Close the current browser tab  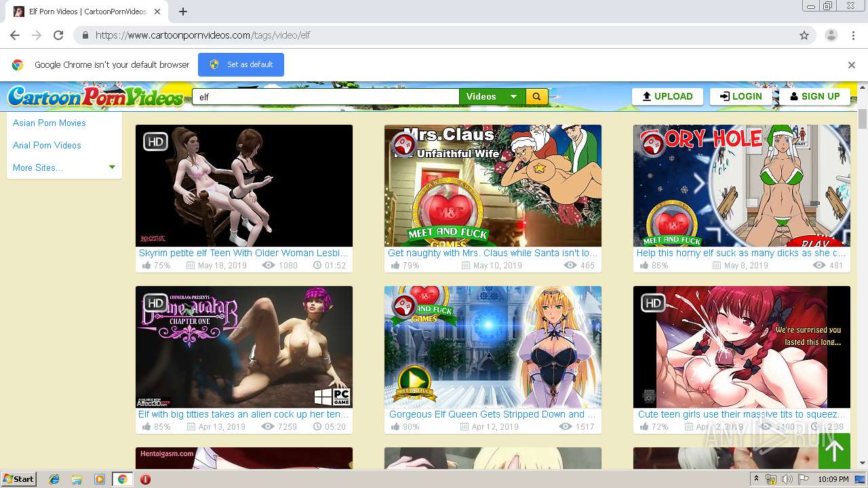(x=157, y=12)
